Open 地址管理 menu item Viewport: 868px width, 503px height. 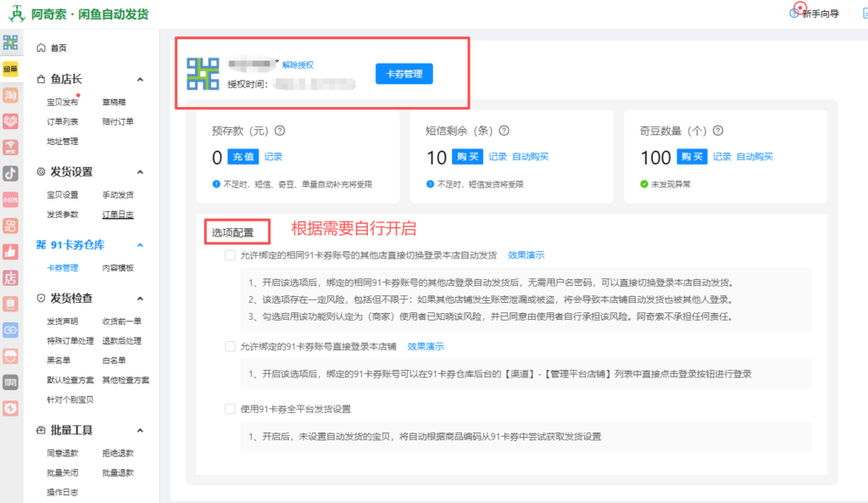click(63, 142)
